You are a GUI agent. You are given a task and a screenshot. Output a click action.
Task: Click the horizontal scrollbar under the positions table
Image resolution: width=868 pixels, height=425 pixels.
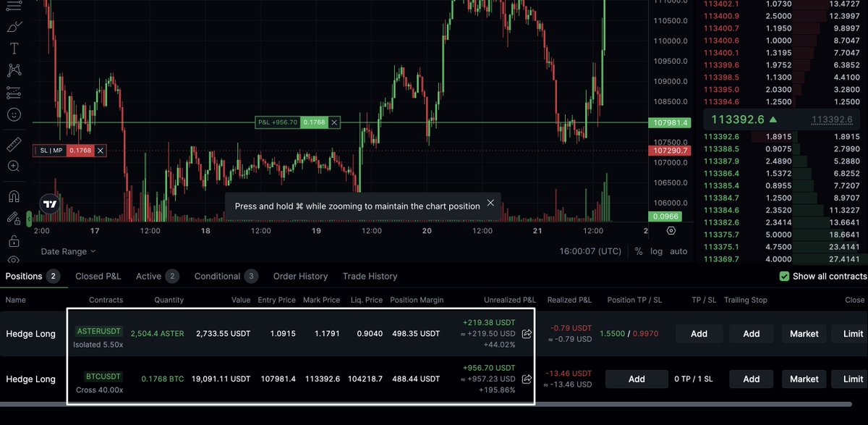coord(425,403)
